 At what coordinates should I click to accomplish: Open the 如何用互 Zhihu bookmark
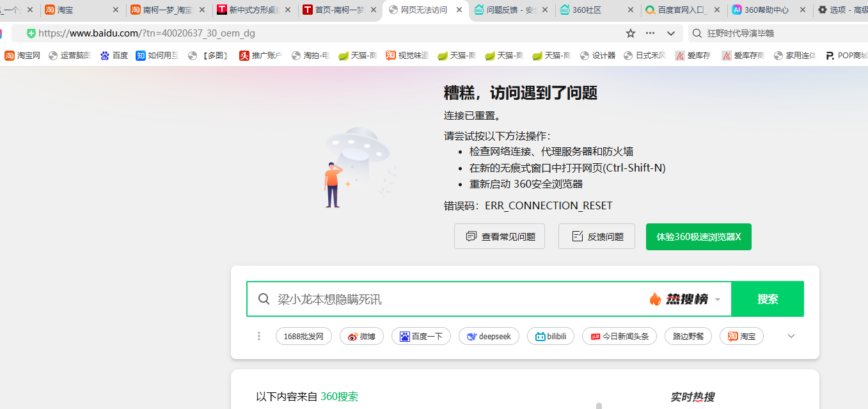coord(157,56)
